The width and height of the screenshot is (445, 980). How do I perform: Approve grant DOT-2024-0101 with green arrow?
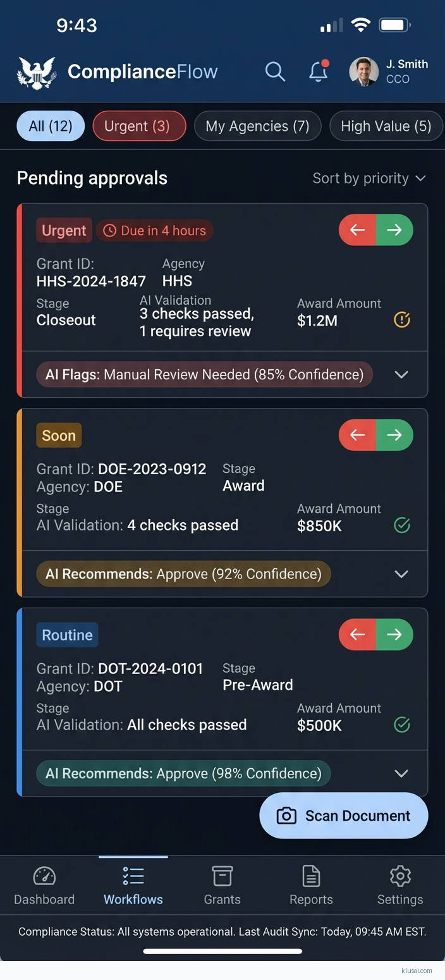click(394, 634)
